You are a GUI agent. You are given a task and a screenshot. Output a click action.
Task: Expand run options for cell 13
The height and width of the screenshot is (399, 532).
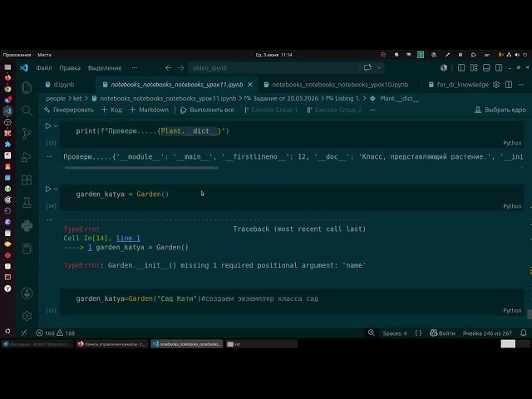click(56, 126)
